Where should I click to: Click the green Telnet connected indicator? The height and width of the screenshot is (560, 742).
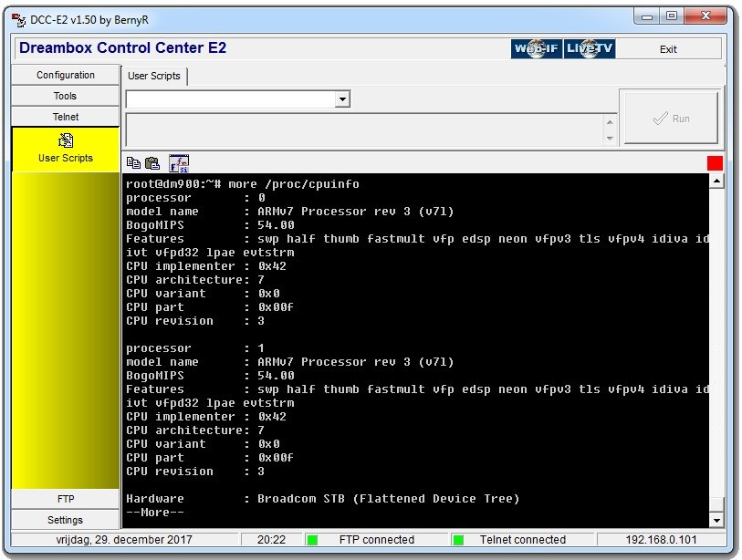458,540
